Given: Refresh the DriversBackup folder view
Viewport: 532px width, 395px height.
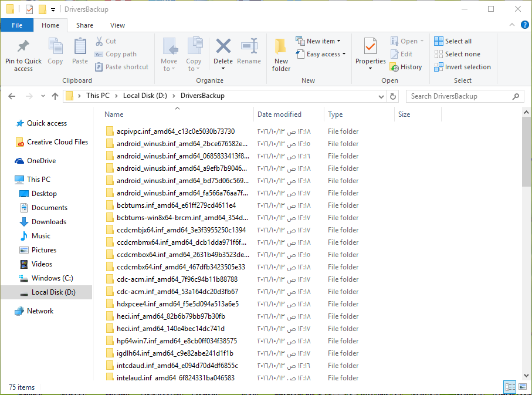Looking at the screenshot, I should point(393,96).
